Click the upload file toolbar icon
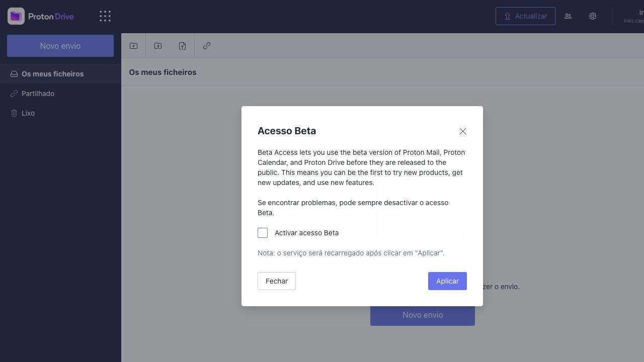This screenshot has width=644, height=362. point(182,46)
